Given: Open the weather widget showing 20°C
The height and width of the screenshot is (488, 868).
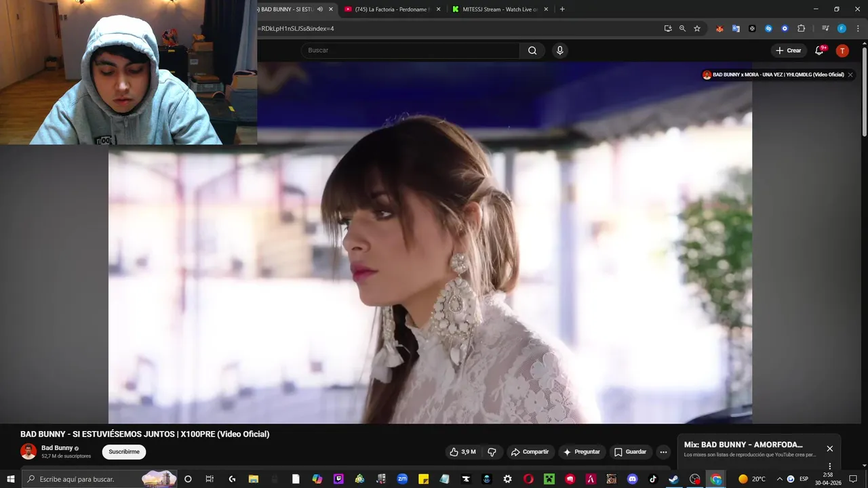Looking at the screenshot, I should click(x=751, y=479).
